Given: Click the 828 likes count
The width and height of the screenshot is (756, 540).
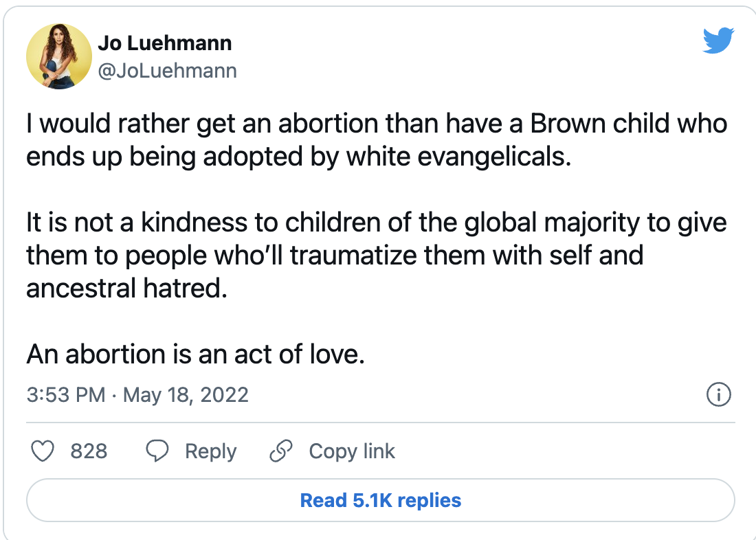Looking at the screenshot, I should pos(89,451).
